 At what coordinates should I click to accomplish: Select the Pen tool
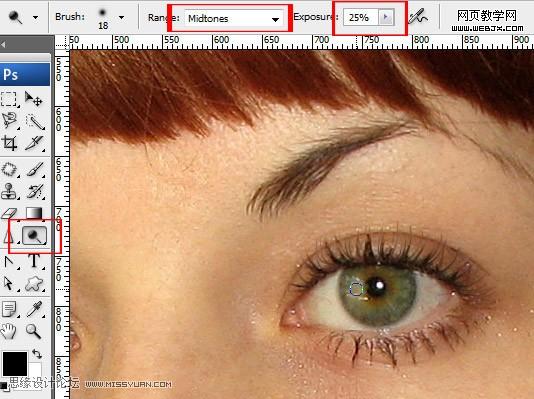coord(9,262)
